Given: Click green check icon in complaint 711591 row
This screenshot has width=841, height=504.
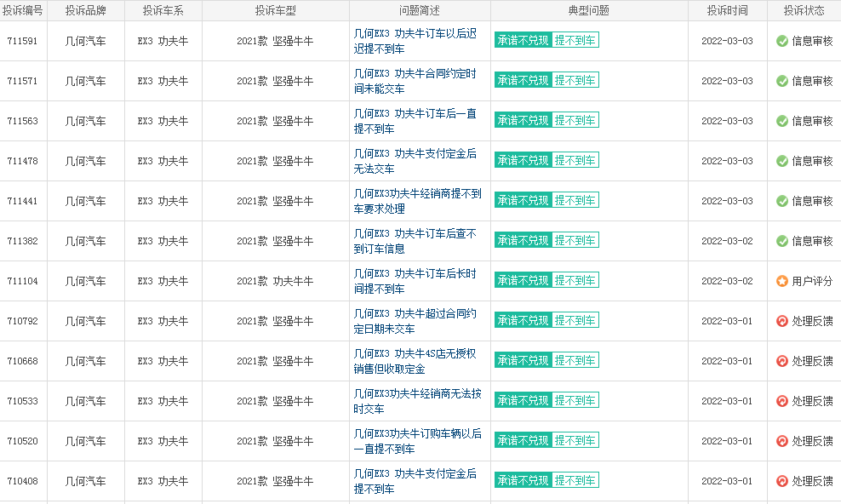Looking at the screenshot, I should tap(781, 41).
